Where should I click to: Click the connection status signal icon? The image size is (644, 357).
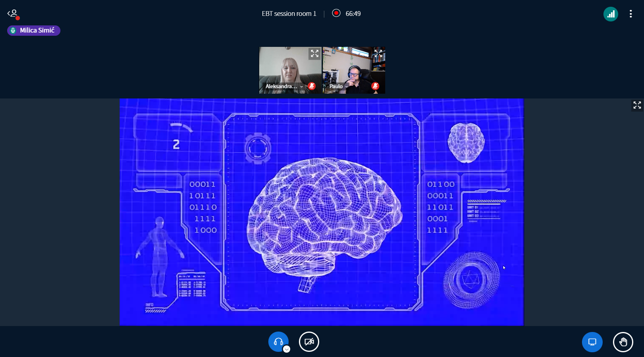(x=611, y=14)
